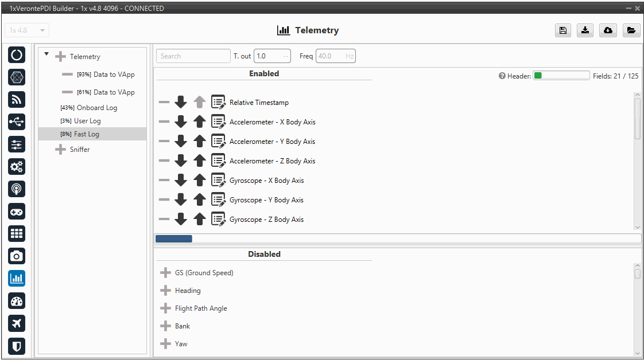The width and height of the screenshot is (644, 360).
Task: Open the USB connections sidebar icon
Action: coord(17,122)
